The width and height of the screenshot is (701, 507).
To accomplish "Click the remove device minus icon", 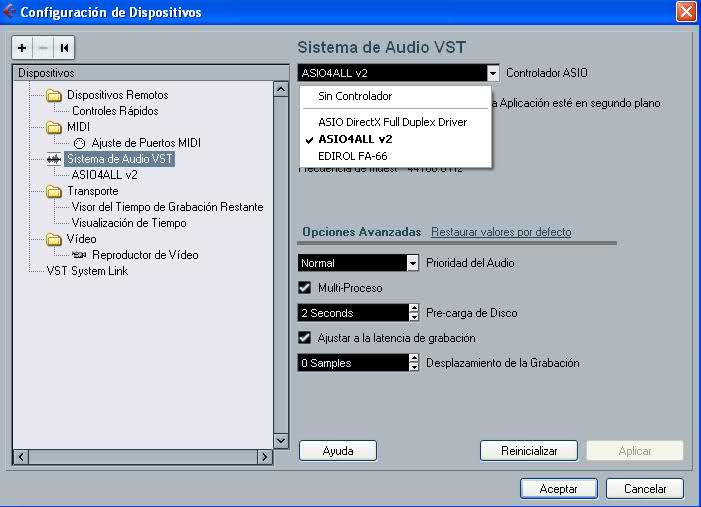I will tap(43, 48).
